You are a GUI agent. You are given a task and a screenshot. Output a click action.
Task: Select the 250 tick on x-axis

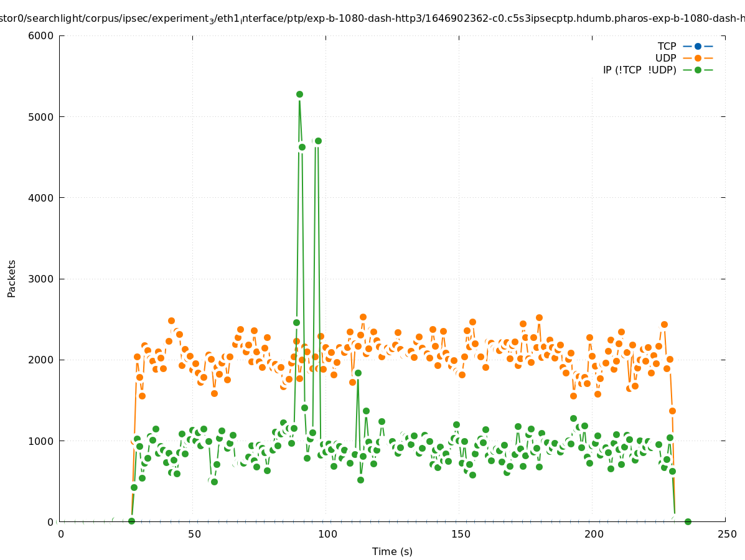pos(726,534)
